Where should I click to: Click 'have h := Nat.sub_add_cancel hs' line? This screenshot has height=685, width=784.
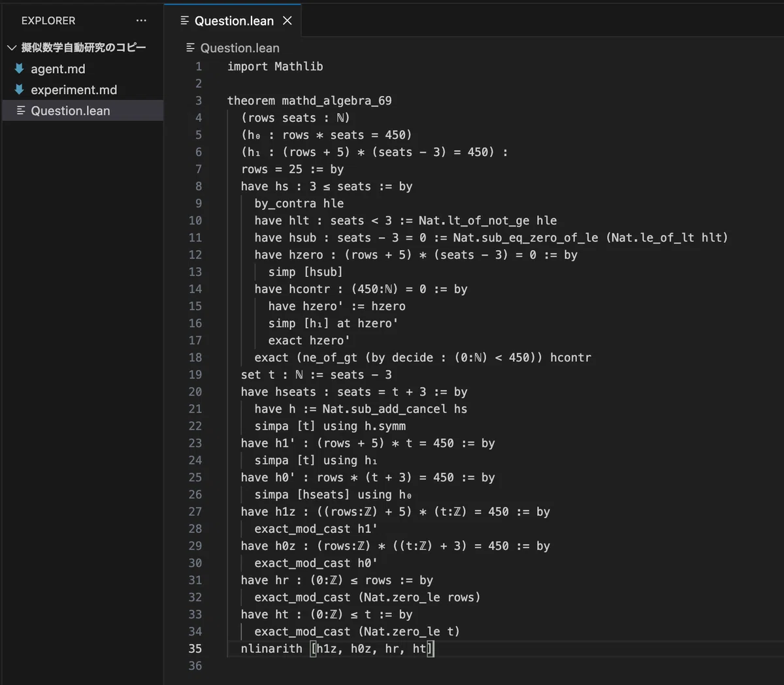pyautogui.click(x=361, y=409)
